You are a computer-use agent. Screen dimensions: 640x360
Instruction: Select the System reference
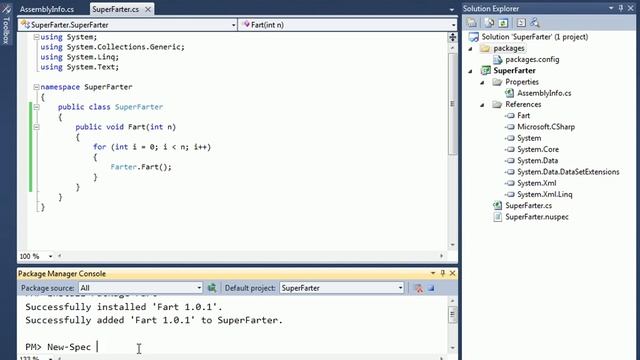[529, 138]
